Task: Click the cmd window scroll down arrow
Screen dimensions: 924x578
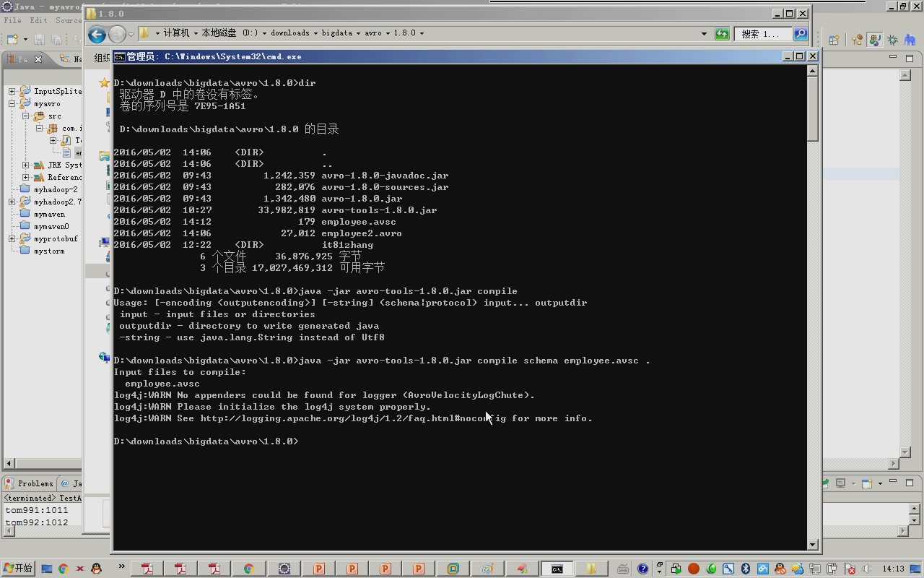Action: click(812, 544)
